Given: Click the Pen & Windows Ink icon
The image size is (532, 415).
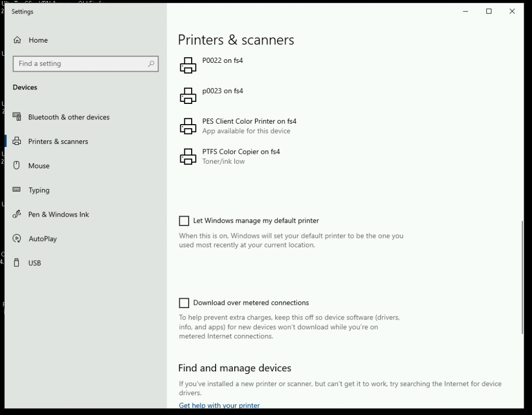Looking at the screenshot, I should (x=17, y=214).
